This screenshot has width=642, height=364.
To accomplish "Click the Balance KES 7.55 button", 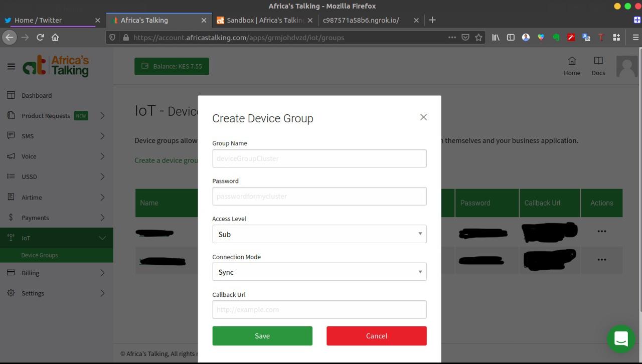I will (x=172, y=66).
